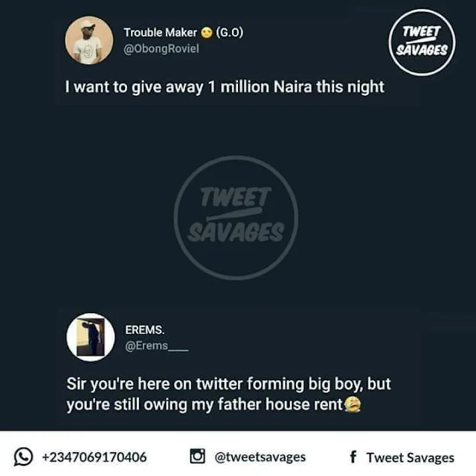Image resolution: width=476 pixels, height=476 pixels.
Task: Click the WhatsApp icon in footer
Action: tap(23, 456)
